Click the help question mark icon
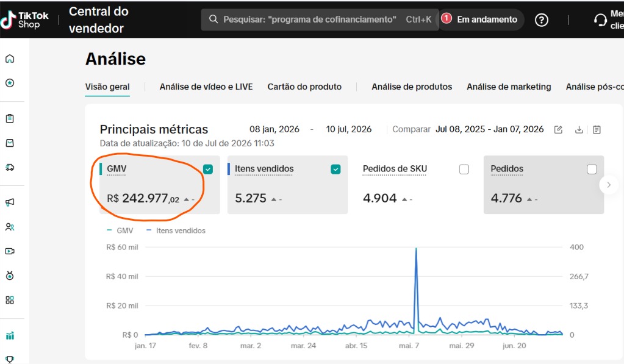624x364 pixels. point(541,20)
